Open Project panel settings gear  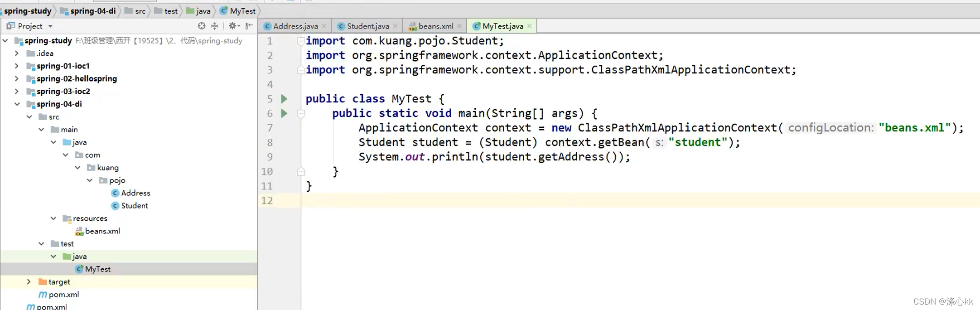tap(234, 26)
